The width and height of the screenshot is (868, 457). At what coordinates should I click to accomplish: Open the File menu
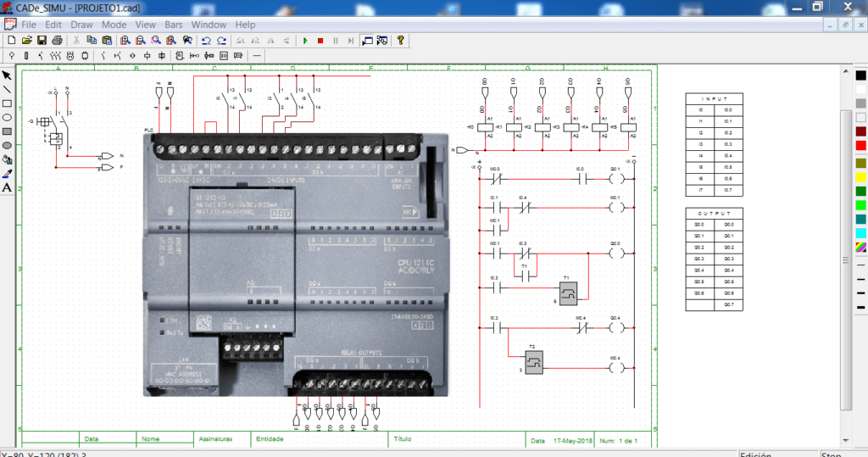tap(29, 25)
